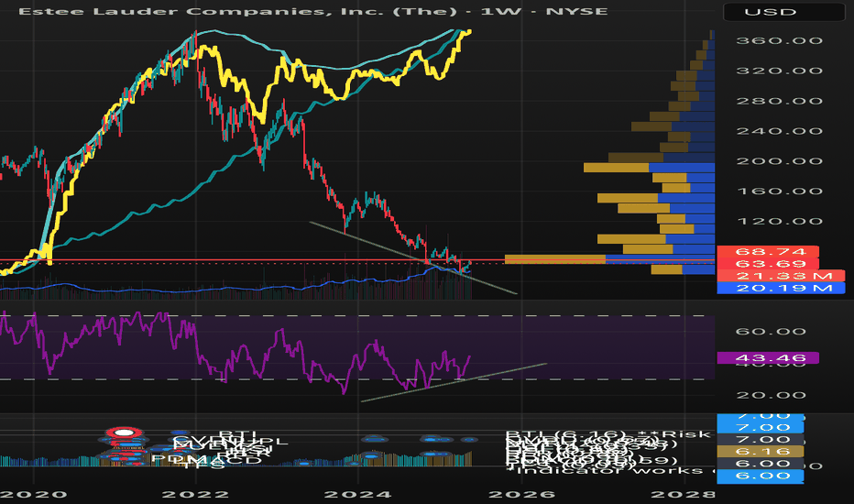Click the 200.00 price axis label
This screenshot has height=504, width=854.
(779, 160)
